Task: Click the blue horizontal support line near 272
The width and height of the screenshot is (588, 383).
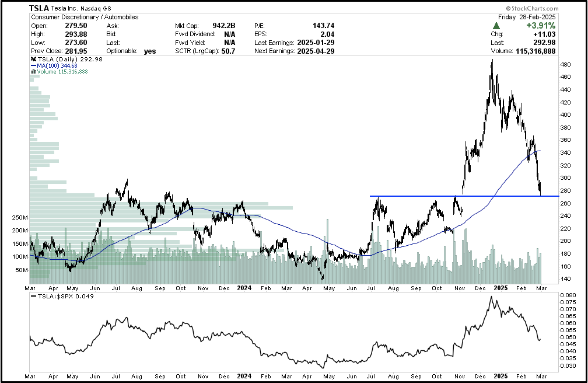Action: tap(464, 196)
